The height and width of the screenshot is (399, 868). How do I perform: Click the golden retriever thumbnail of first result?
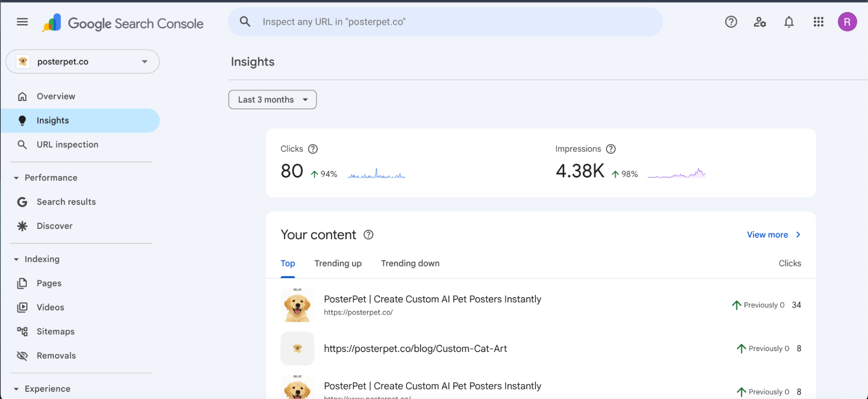pyautogui.click(x=297, y=305)
